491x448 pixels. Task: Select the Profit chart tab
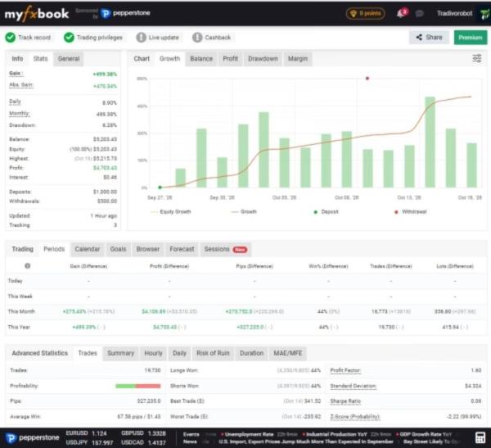coord(230,59)
